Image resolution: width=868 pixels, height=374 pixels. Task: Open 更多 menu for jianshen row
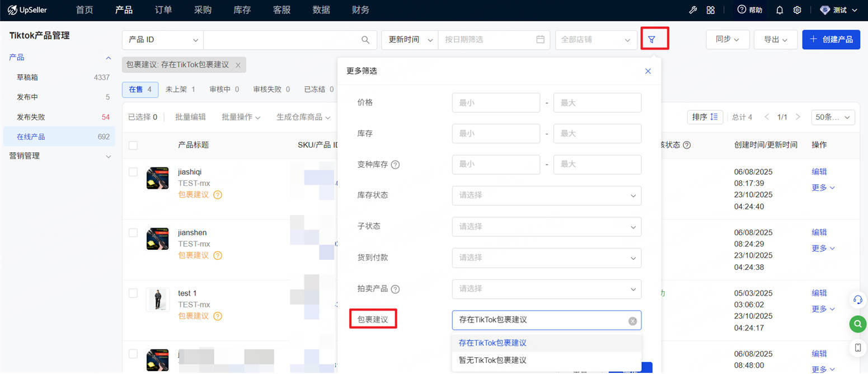coord(823,248)
